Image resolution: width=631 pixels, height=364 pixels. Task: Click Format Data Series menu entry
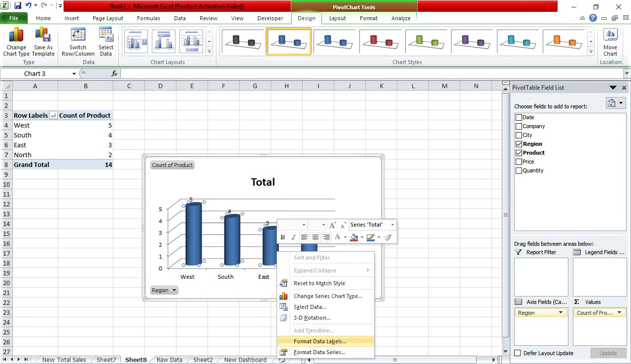[325, 352]
